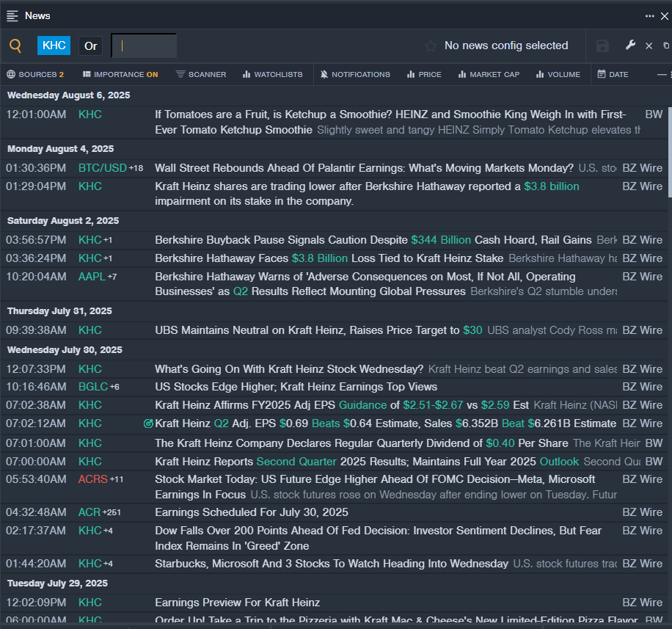Open 'Berkshire Hathaway Faces $3.8 Billion Loss' story
672x629 pixels.
click(x=329, y=258)
